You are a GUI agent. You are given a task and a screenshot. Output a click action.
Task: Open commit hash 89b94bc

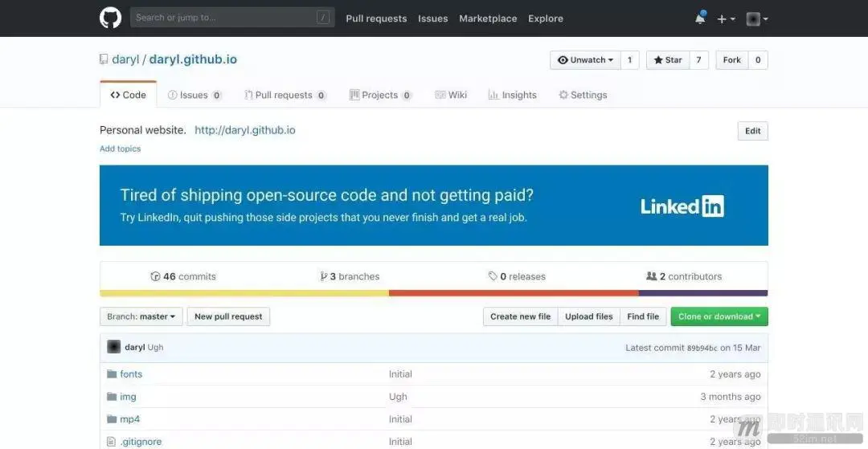click(702, 349)
